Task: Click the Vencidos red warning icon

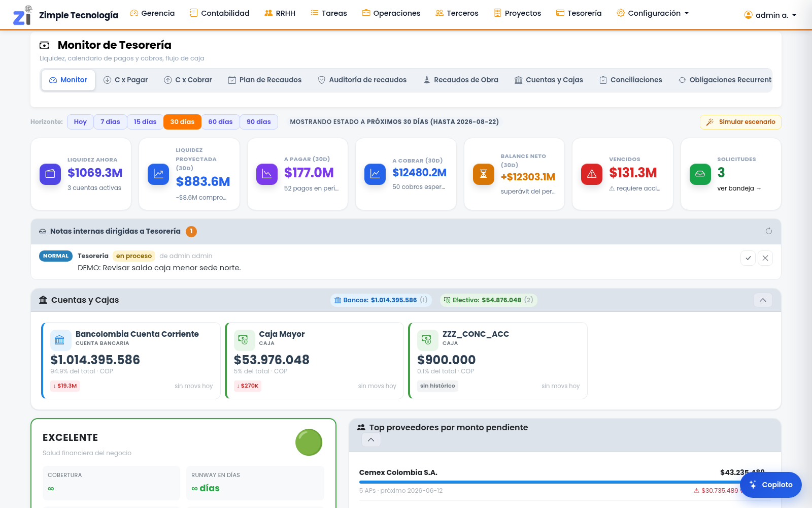Action: point(592,174)
